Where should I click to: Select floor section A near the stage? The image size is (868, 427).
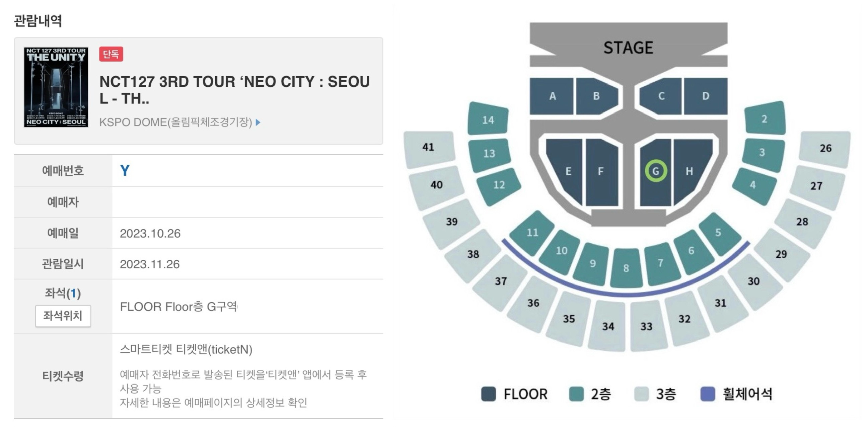[552, 96]
